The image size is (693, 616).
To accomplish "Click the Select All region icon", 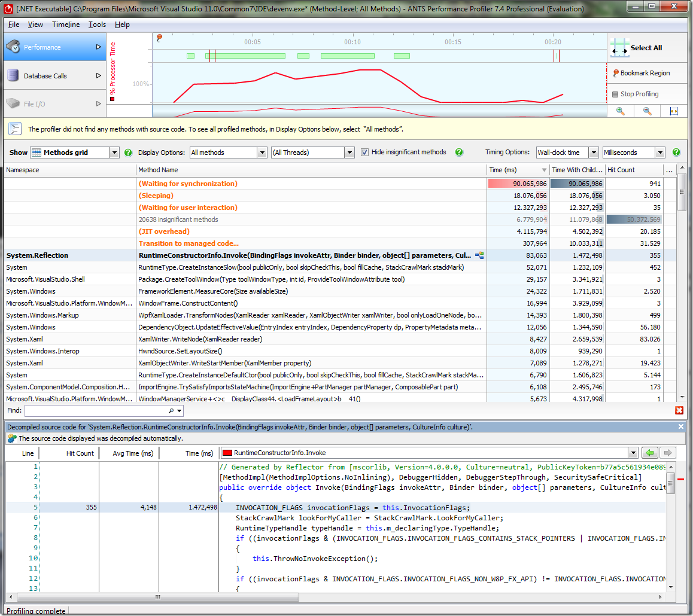I will coord(619,48).
